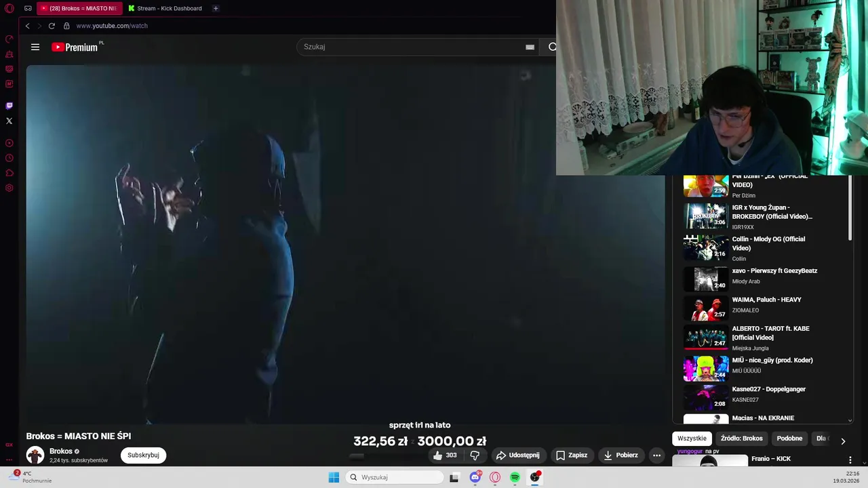868x488 pixels.
Task: Switch to Stream - Kick Dashboard tab
Action: pos(166,8)
